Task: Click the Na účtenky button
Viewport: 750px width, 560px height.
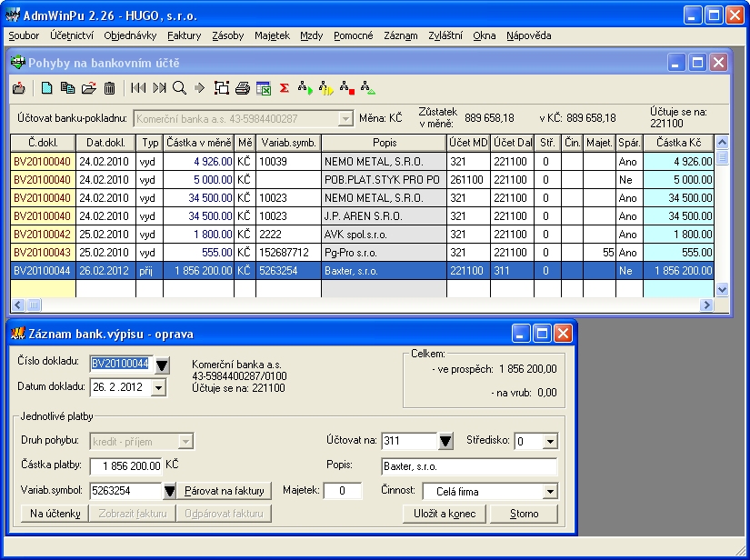Action: 55,514
